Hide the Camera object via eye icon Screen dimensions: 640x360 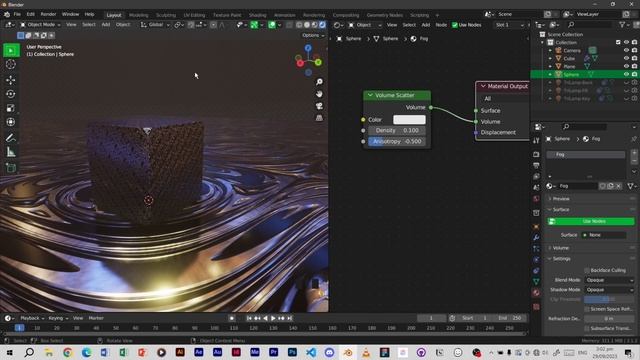coord(626,51)
